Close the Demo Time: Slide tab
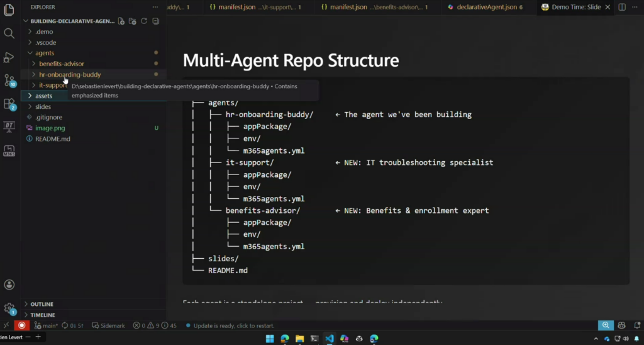644x345 pixels. point(607,8)
